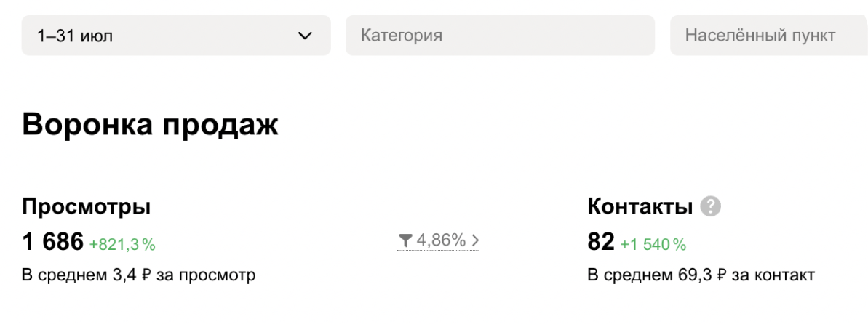
Task: Click the question mark help icon near Контакты
Action: pyautogui.click(x=710, y=208)
